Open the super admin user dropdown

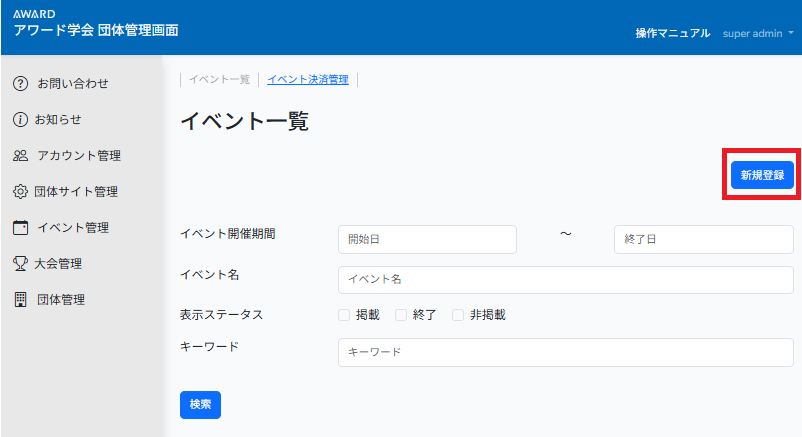758,33
